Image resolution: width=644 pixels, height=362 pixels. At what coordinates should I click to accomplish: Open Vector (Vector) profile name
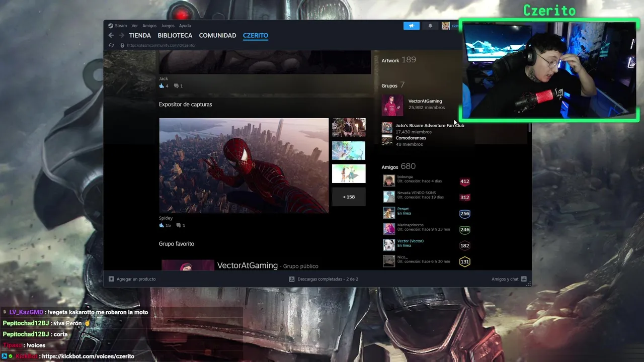tap(411, 241)
